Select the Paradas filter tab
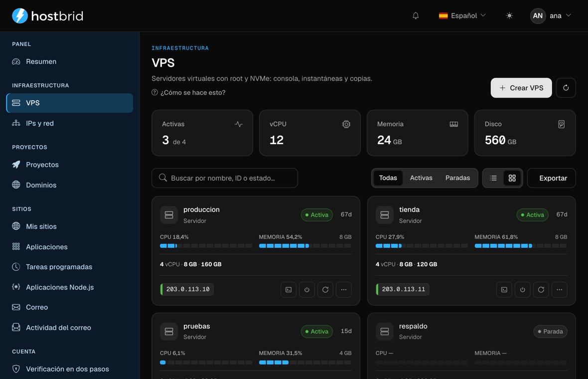Image resolution: width=588 pixels, height=379 pixels. [x=457, y=178]
